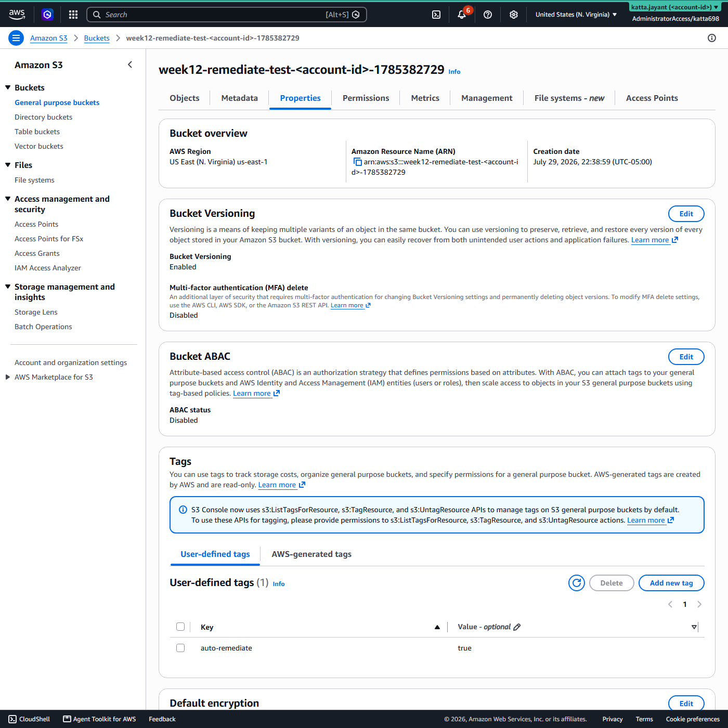
Task: Switch to the Metadata tab
Action: click(240, 98)
